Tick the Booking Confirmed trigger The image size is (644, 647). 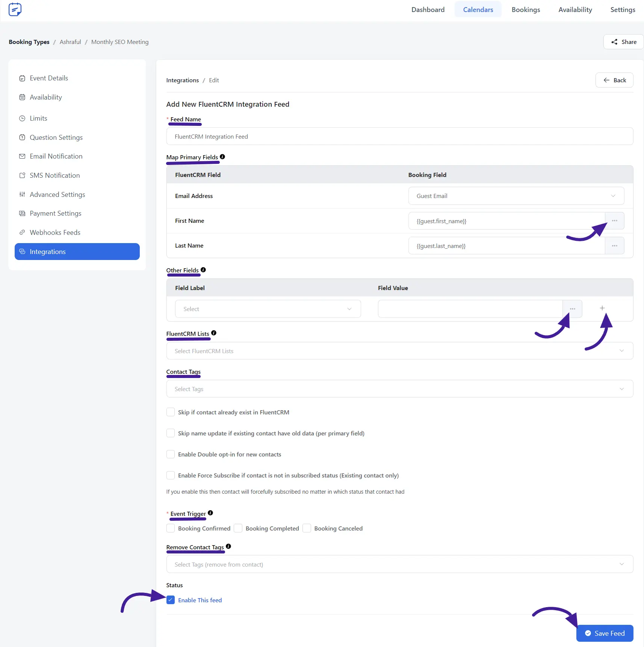pyautogui.click(x=171, y=528)
